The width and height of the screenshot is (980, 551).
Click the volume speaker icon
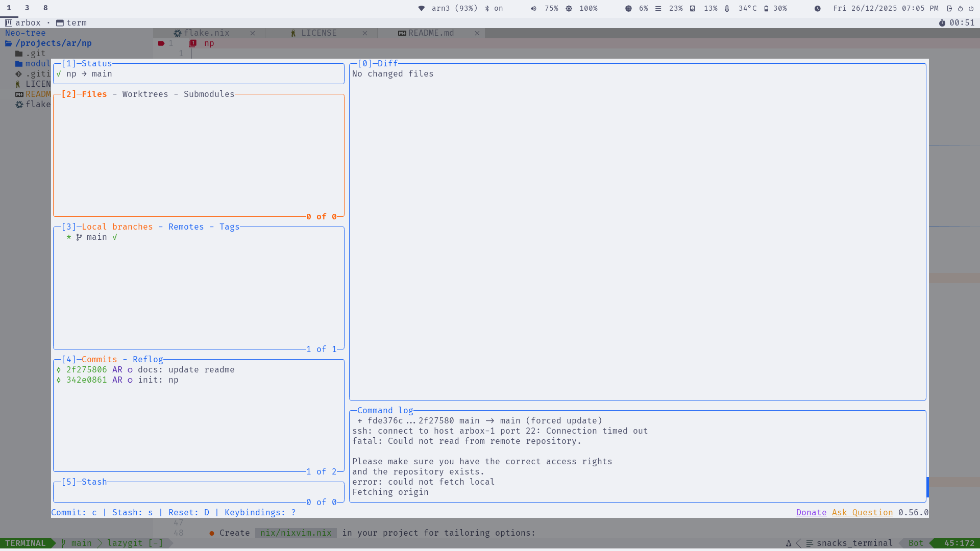pyautogui.click(x=533, y=8)
